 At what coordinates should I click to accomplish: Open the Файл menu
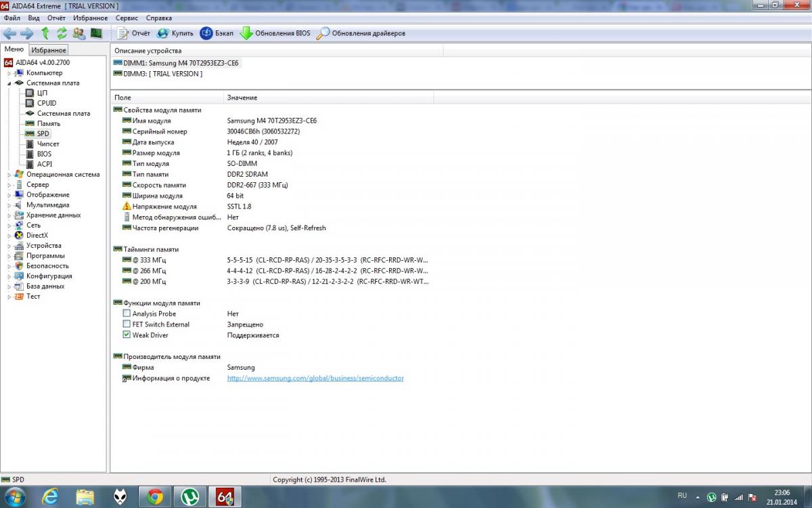(x=12, y=18)
